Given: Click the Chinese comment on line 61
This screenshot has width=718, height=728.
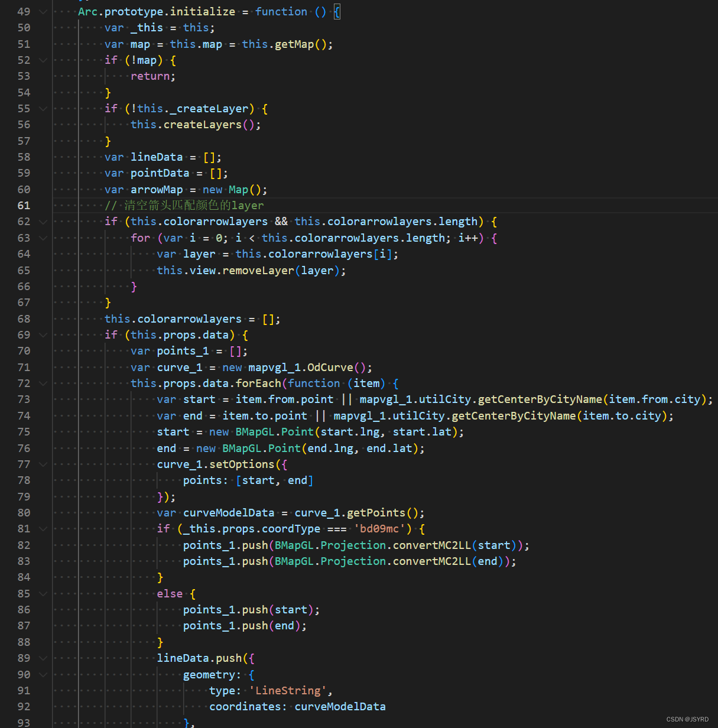Looking at the screenshot, I should (184, 206).
